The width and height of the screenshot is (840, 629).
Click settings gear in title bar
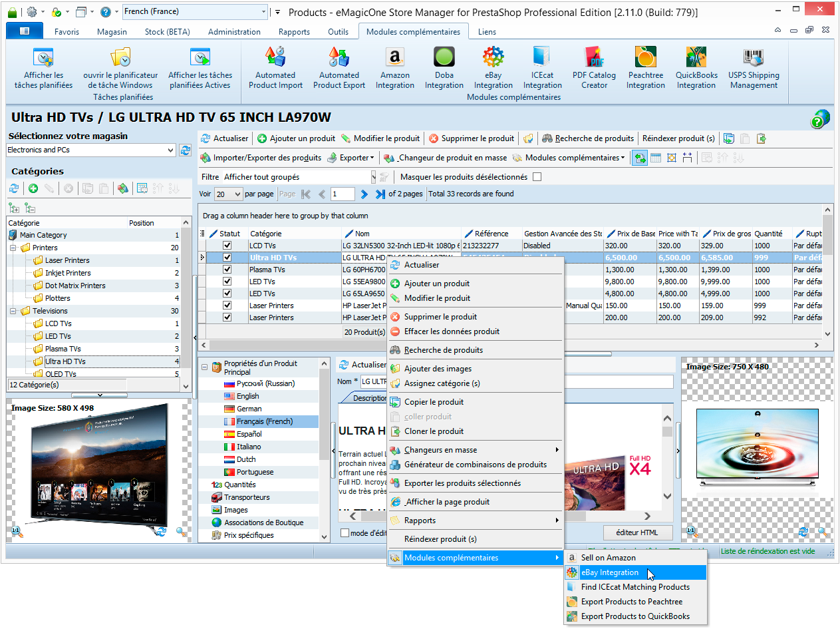coord(32,12)
